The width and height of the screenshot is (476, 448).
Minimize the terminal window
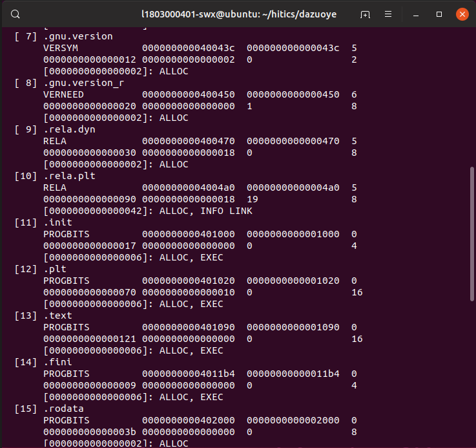[x=416, y=14]
